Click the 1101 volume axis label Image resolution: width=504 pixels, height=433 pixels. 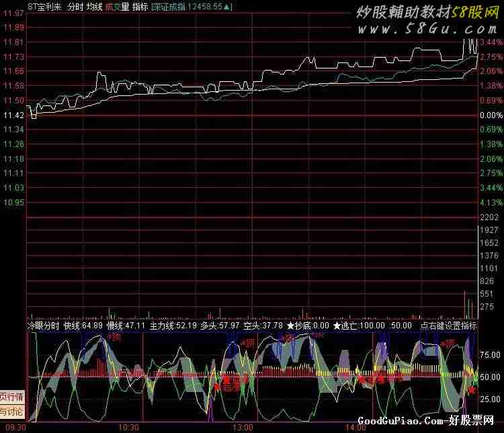pyautogui.click(x=489, y=269)
